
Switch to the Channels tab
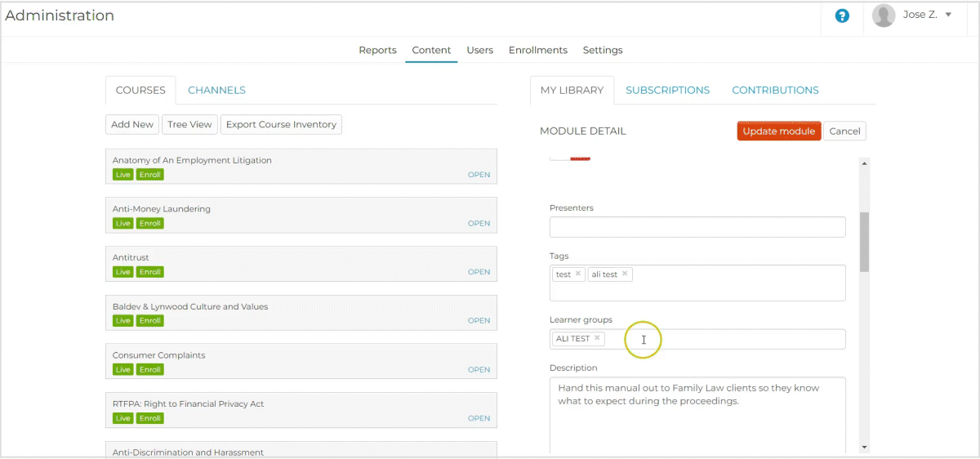[x=216, y=91]
